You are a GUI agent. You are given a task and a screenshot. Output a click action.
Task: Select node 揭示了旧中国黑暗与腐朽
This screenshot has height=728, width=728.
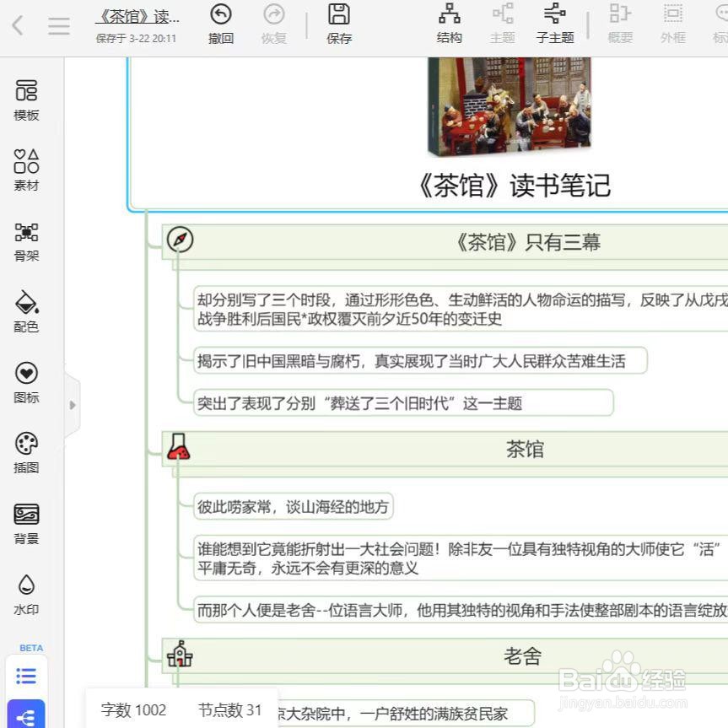pos(420,360)
